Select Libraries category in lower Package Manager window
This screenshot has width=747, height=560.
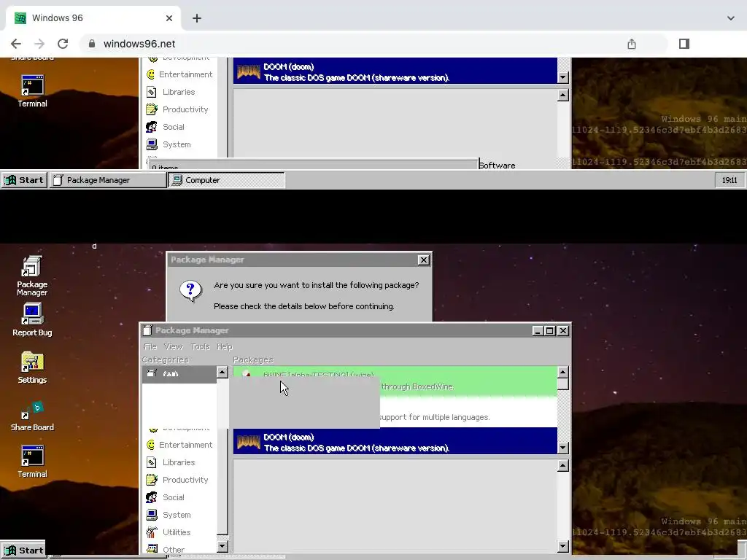pyautogui.click(x=171, y=462)
